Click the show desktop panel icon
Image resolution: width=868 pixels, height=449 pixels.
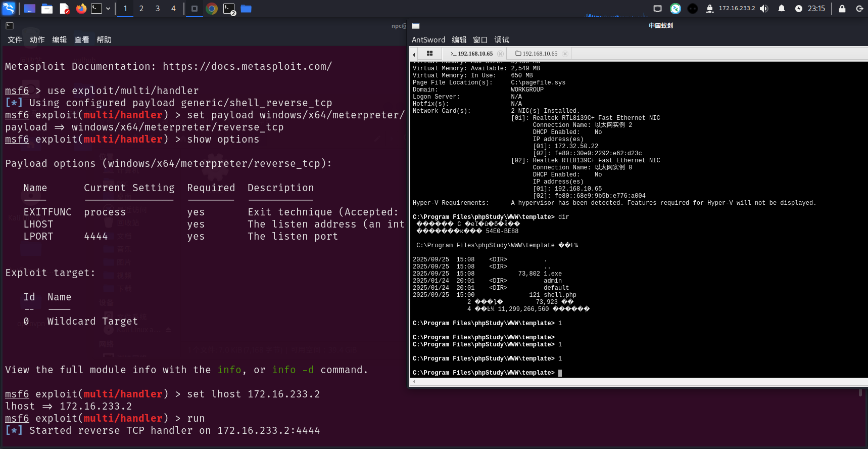tap(30, 9)
